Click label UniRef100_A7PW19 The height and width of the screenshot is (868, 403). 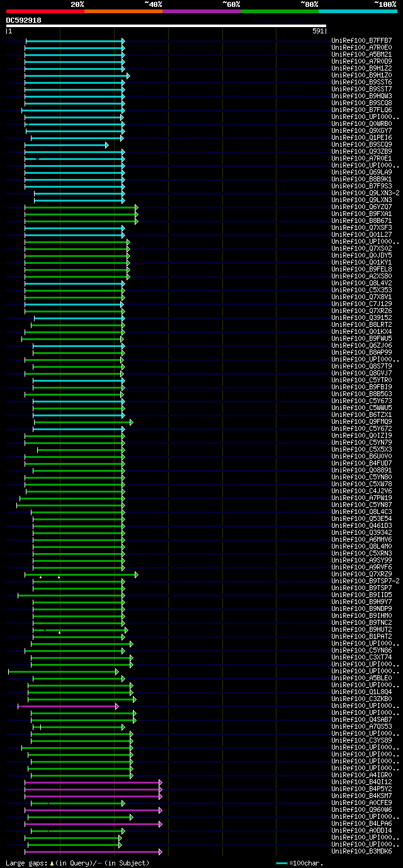pos(361,498)
